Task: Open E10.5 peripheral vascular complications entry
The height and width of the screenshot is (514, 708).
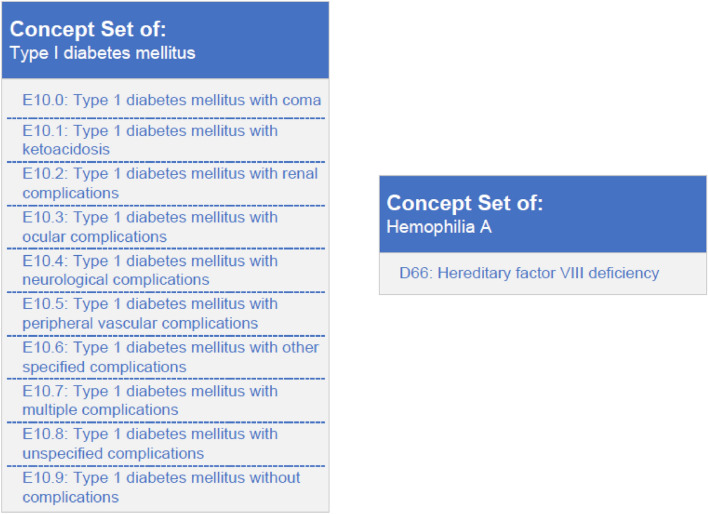Action: tap(150, 313)
